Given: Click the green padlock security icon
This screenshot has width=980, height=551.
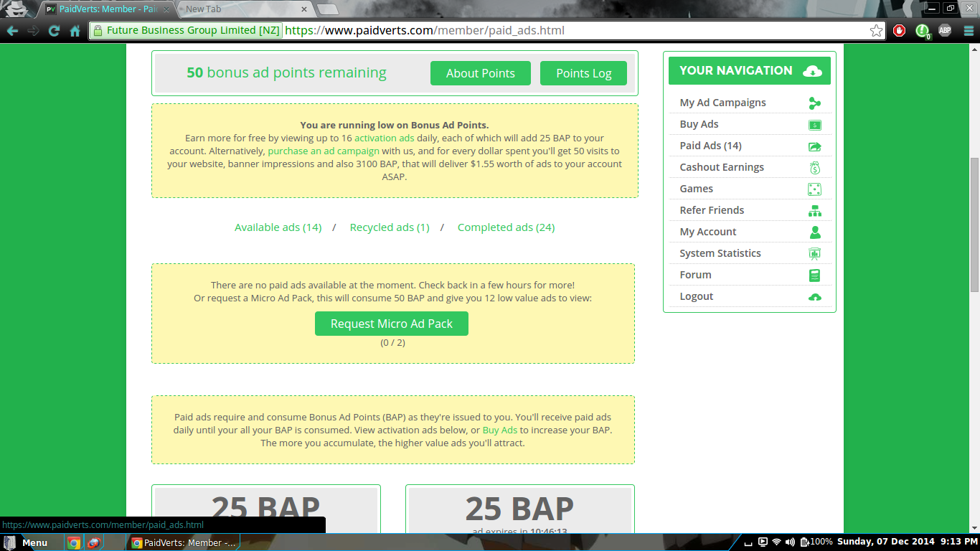Looking at the screenshot, I should 98,31.
